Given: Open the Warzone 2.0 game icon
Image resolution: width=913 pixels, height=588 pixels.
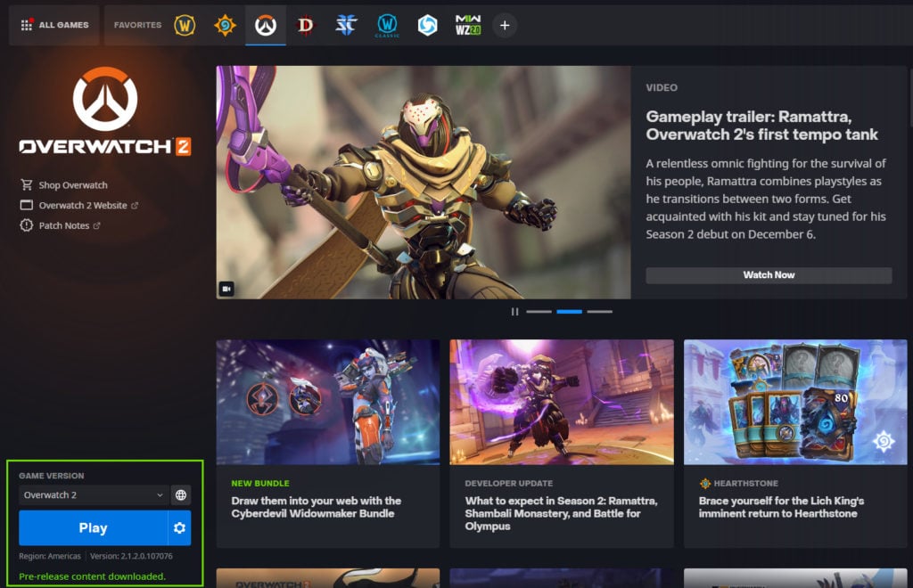Looking at the screenshot, I should 468,25.
